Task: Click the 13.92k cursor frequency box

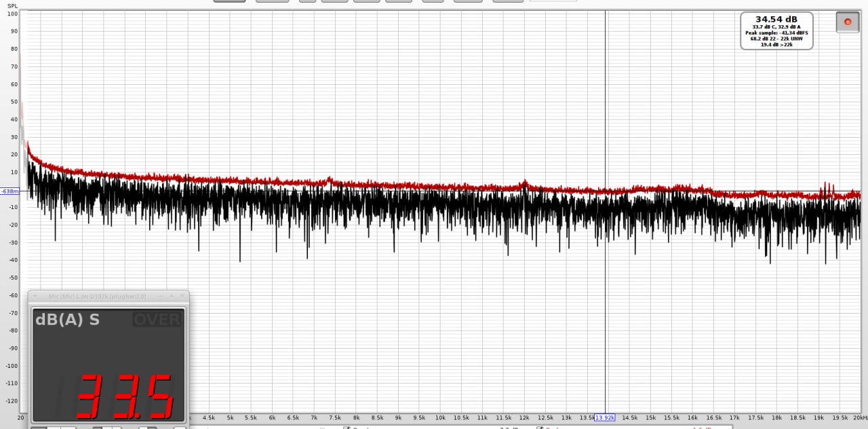Action: [605, 417]
